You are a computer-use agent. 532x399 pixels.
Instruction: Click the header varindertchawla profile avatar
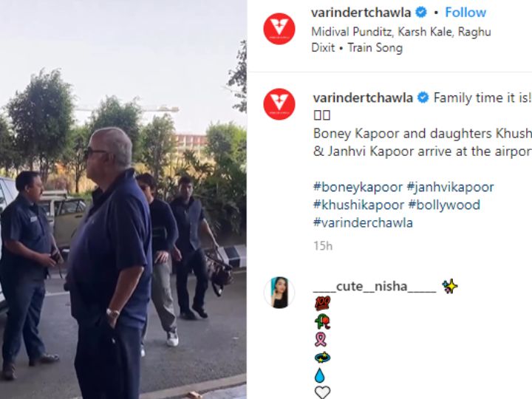click(x=279, y=29)
